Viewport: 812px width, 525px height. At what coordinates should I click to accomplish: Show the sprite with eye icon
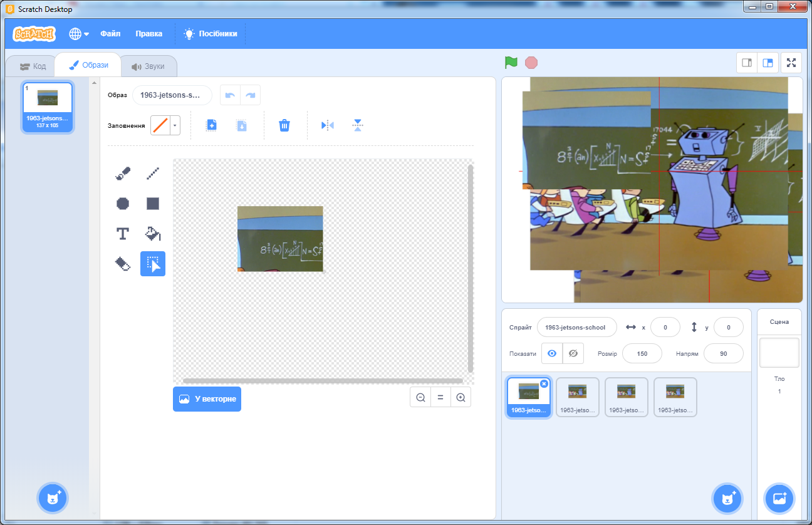(552, 353)
